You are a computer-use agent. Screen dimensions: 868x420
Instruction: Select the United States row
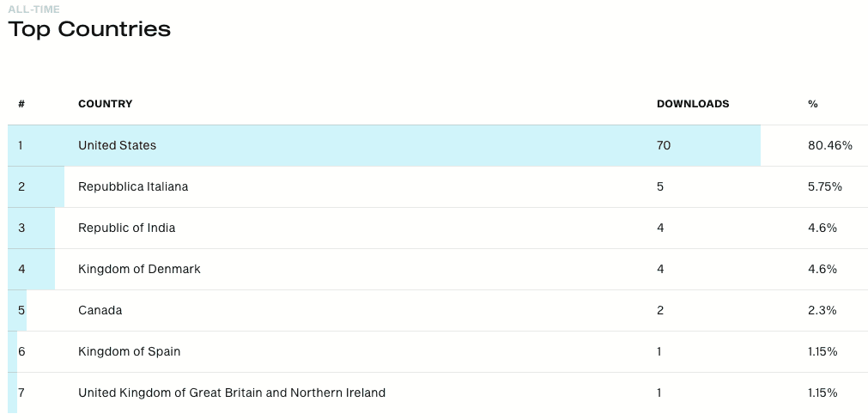tap(438, 146)
